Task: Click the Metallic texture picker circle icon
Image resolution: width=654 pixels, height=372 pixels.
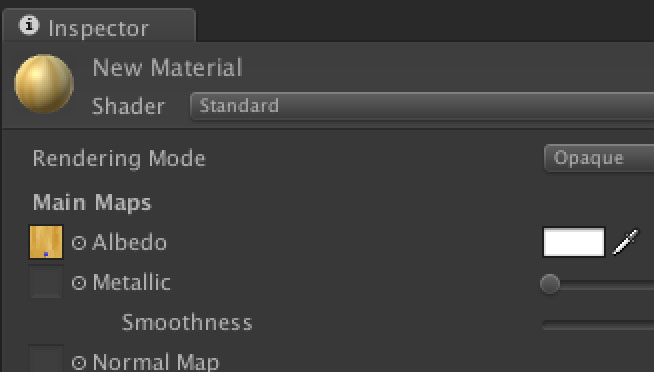Action: [x=79, y=283]
